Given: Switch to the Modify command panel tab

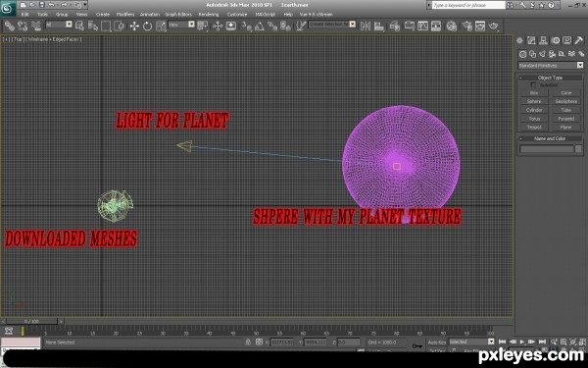Looking at the screenshot, I should (x=531, y=40).
